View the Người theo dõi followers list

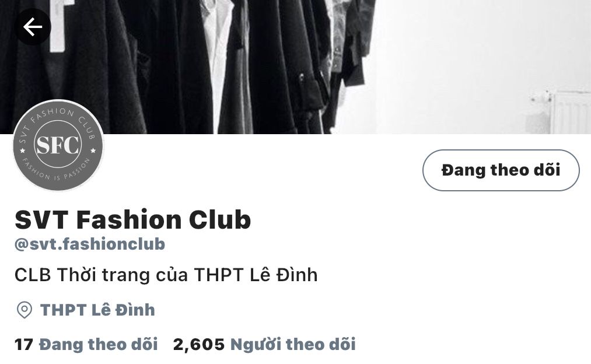(x=293, y=344)
